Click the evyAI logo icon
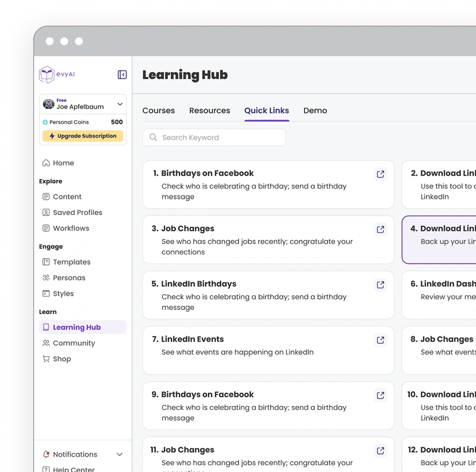 pos(47,75)
